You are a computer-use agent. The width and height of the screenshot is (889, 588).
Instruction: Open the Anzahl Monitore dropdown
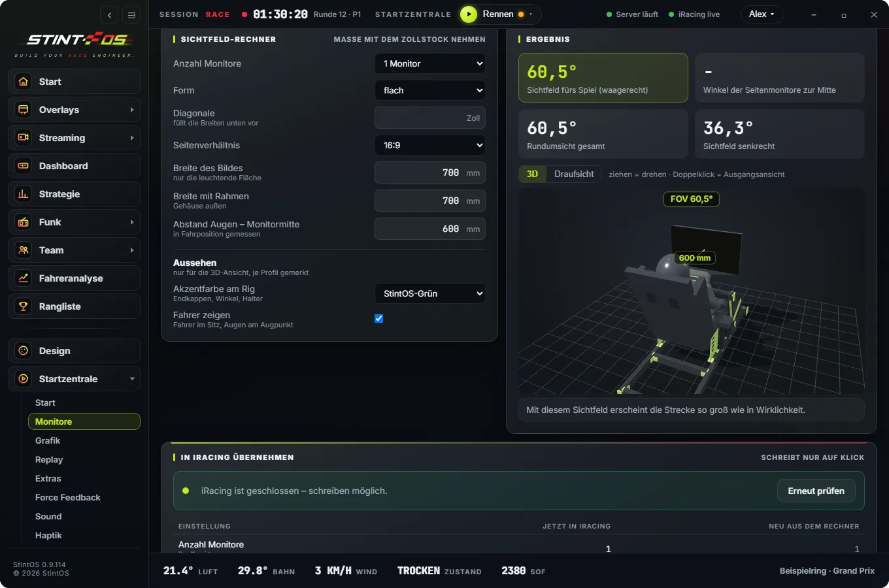(x=430, y=63)
